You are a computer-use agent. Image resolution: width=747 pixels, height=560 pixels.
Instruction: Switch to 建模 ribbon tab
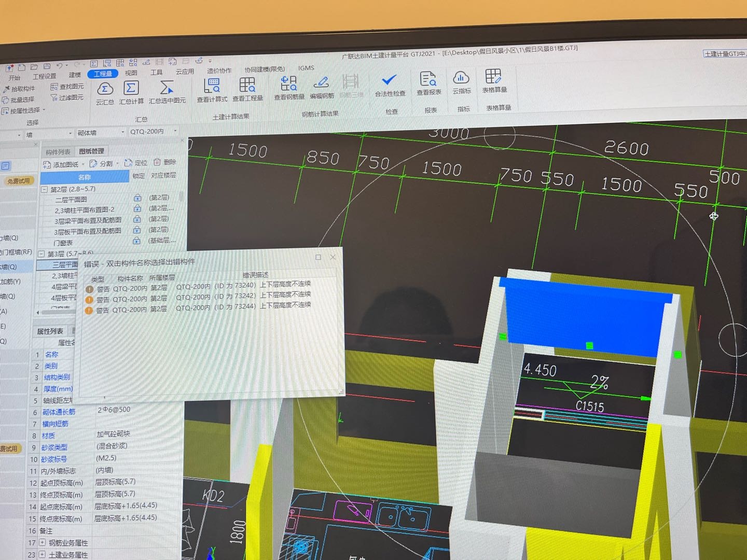75,75
